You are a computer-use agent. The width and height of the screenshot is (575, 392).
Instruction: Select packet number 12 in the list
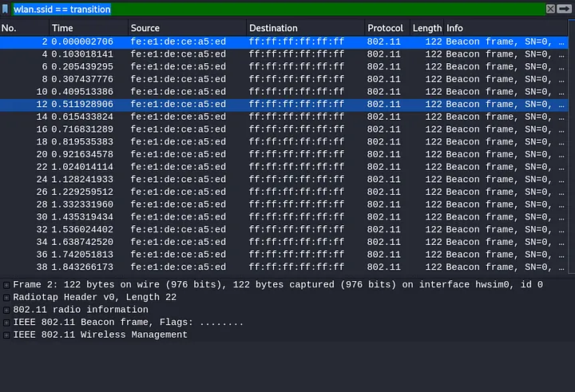point(240,104)
